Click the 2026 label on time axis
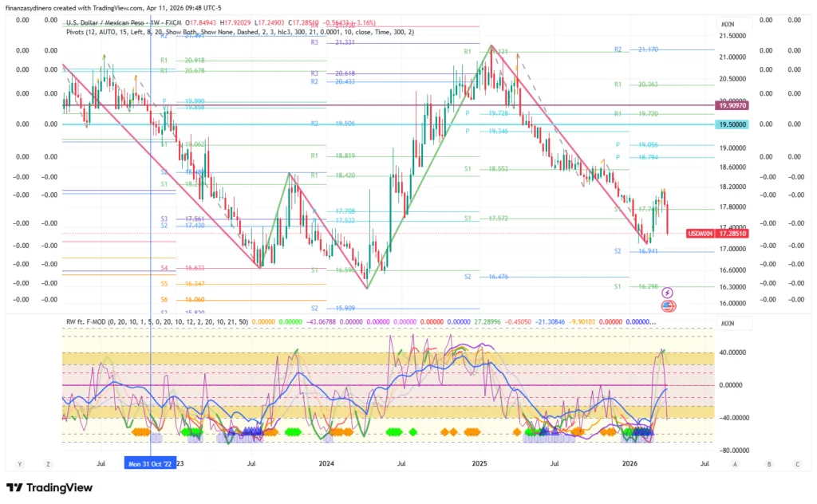The height and width of the screenshot is (504, 817). click(630, 463)
